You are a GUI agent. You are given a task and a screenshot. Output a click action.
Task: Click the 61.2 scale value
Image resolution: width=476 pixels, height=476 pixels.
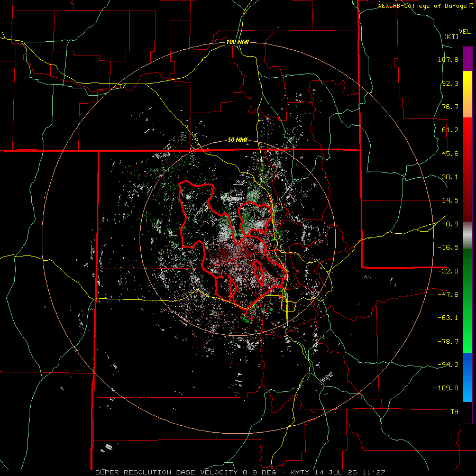pos(450,130)
